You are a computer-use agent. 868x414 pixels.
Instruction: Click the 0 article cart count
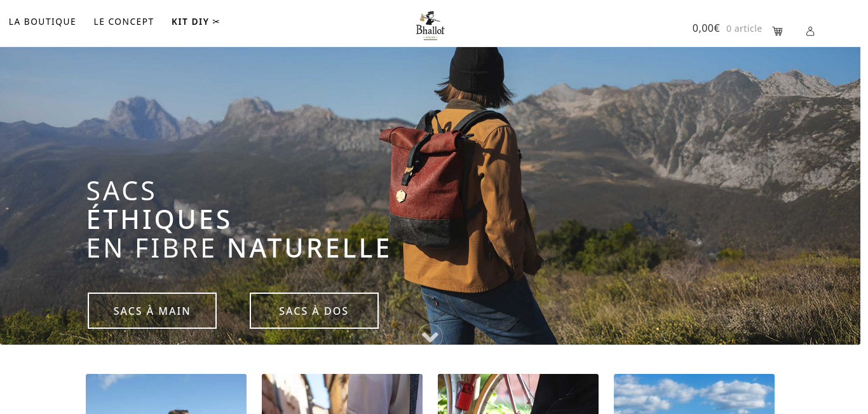click(x=744, y=29)
